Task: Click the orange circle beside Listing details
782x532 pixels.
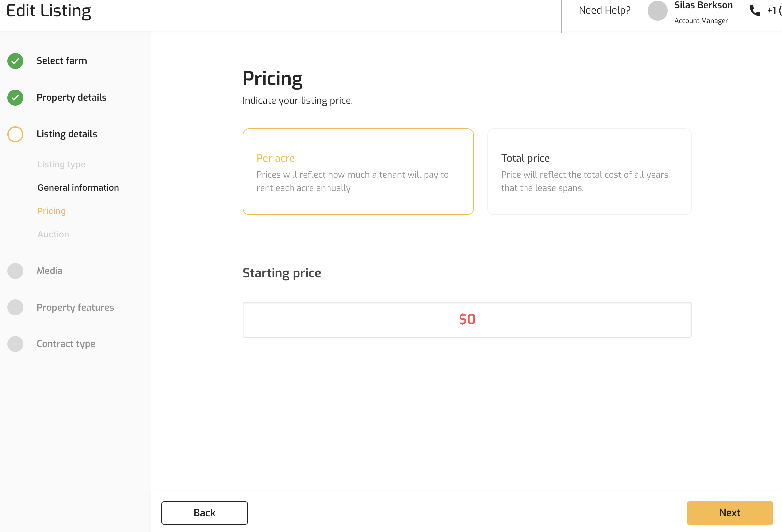Action: coord(15,134)
